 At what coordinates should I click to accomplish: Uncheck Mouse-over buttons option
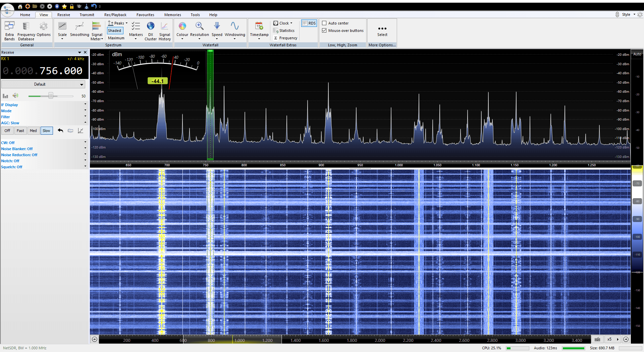pyautogui.click(x=324, y=31)
